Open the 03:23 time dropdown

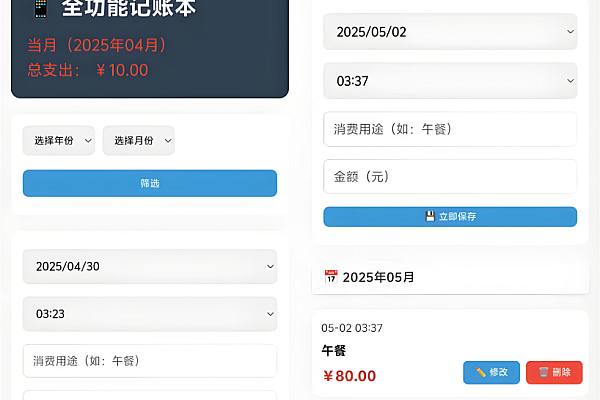point(150,314)
